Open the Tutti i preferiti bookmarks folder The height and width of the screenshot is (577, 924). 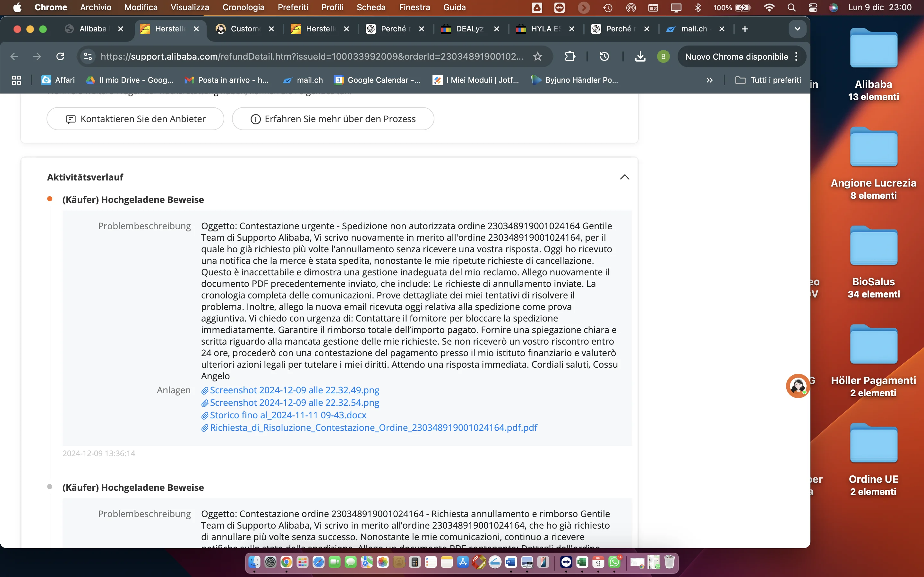coord(768,80)
